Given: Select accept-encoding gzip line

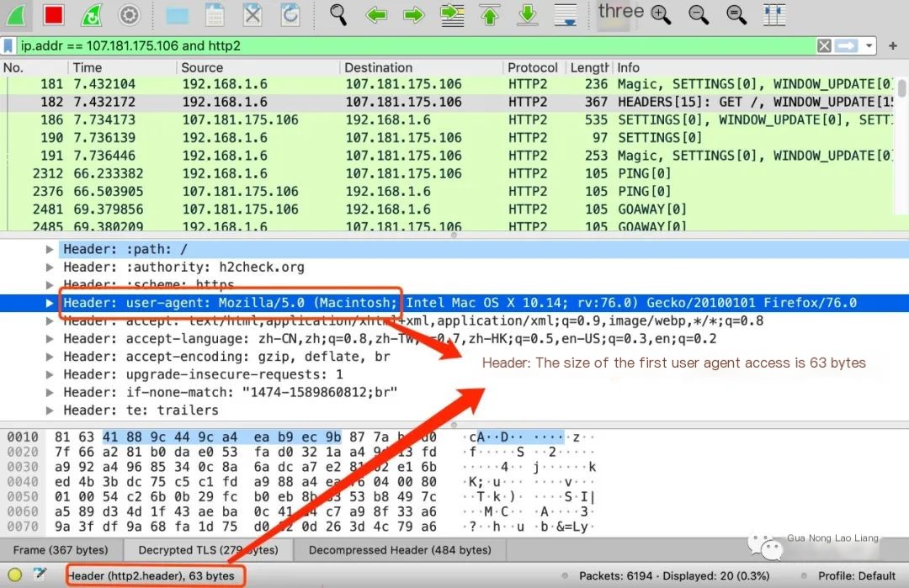Looking at the screenshot, I should [x=226, y=357].
